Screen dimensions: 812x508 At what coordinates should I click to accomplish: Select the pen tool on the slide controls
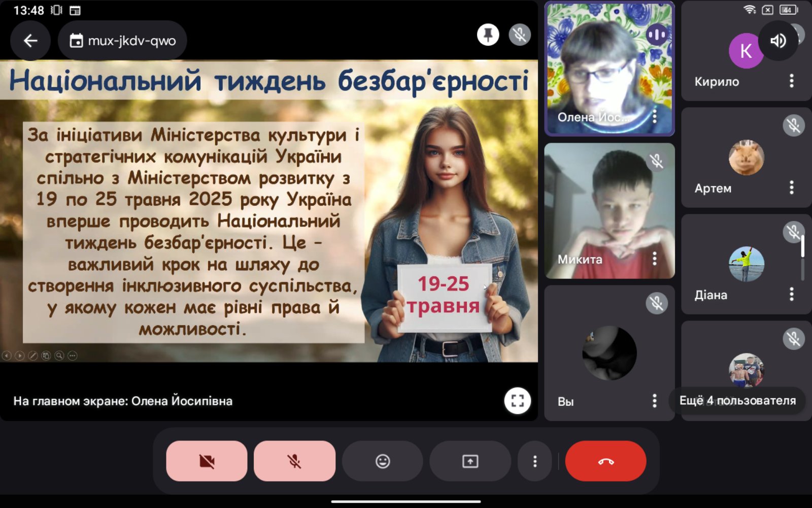click(33, 356)
